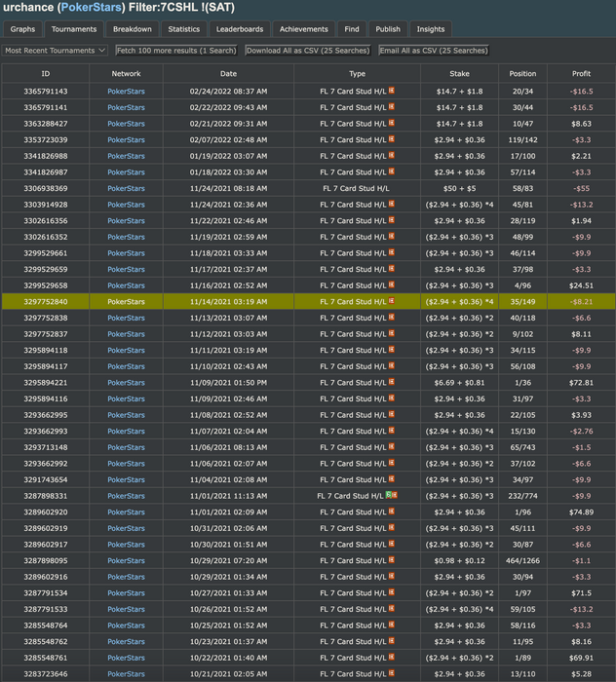
Task: Click date cell 02/24/2022 08:37 AM
Action: (x=228, y=92)
